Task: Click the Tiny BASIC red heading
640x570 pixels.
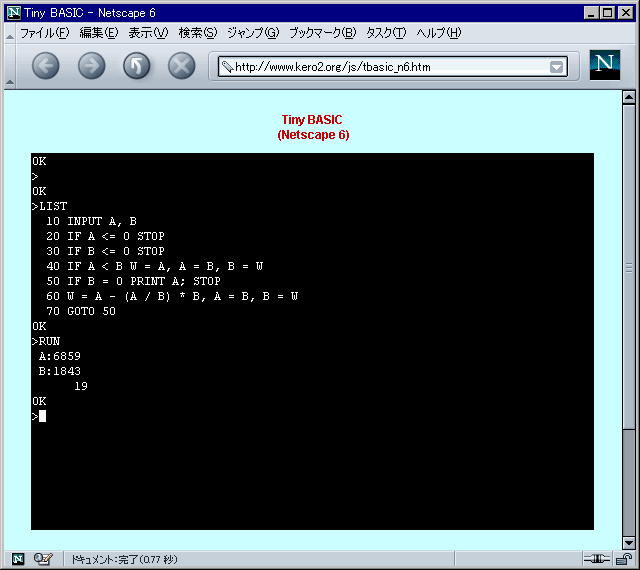Action: 312,120
